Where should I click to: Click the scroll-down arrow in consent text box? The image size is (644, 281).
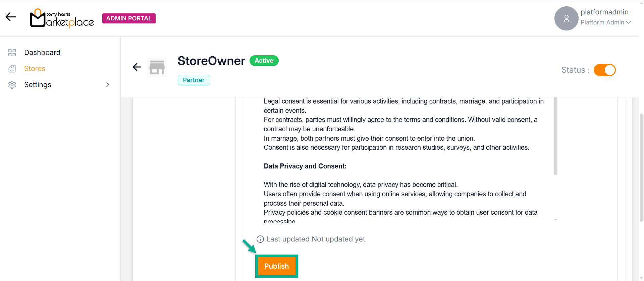(x=555, y=220)
